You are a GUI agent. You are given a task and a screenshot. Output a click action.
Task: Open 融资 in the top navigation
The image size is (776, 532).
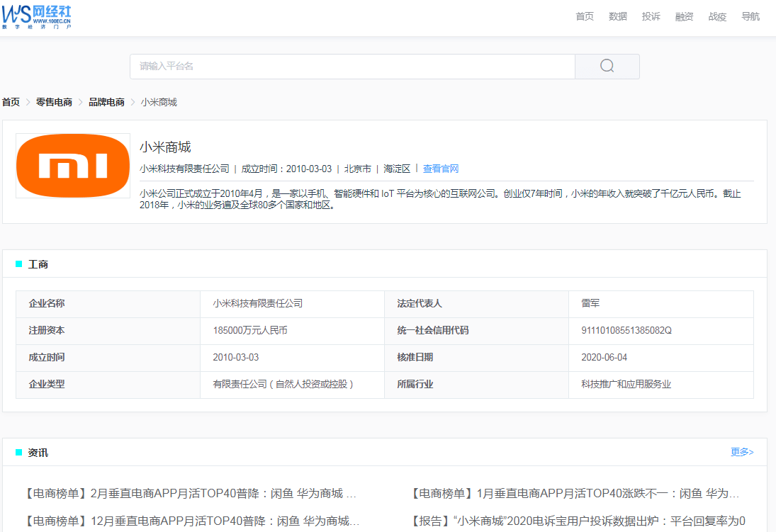[684, 16]
